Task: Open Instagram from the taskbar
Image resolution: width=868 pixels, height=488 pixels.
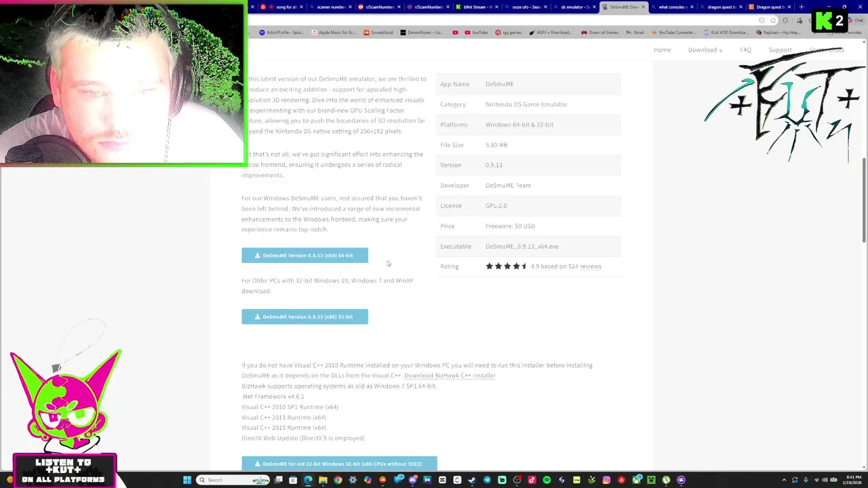Action: point(606,480)
